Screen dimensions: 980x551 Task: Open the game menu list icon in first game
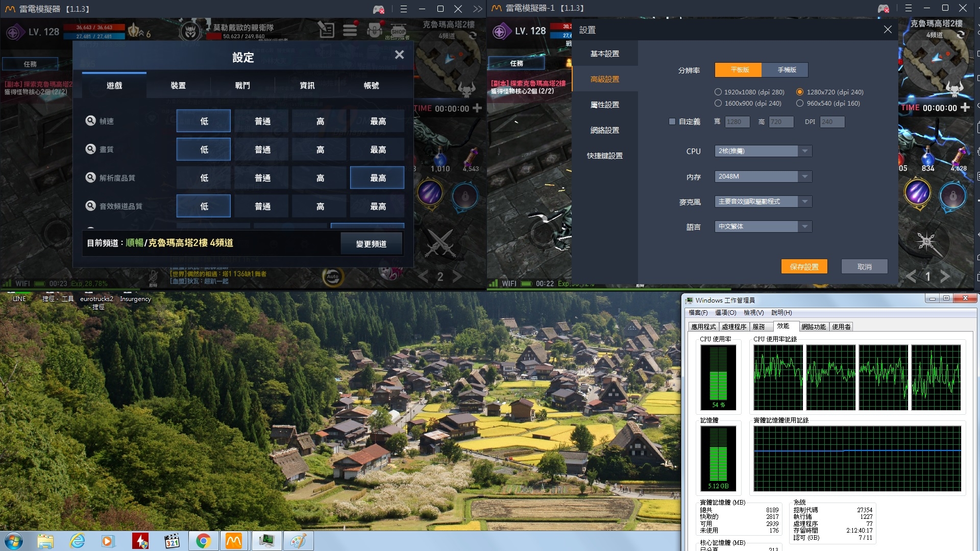pos(350,31)
